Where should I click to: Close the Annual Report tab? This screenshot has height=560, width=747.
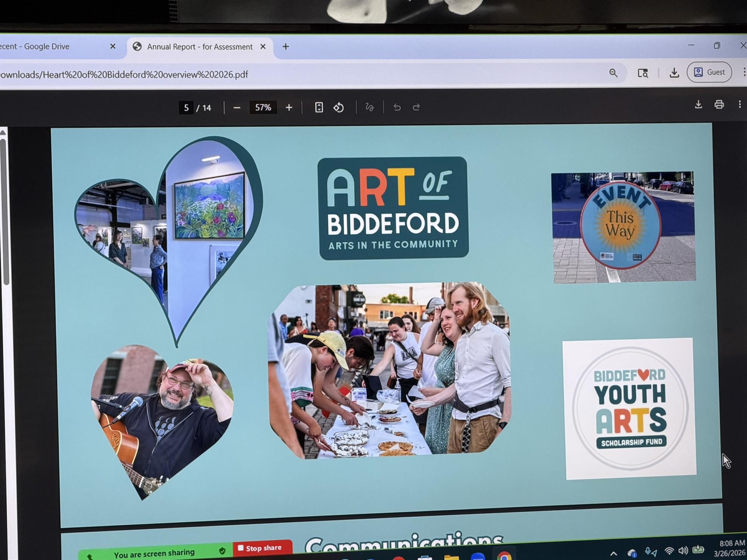263,46
